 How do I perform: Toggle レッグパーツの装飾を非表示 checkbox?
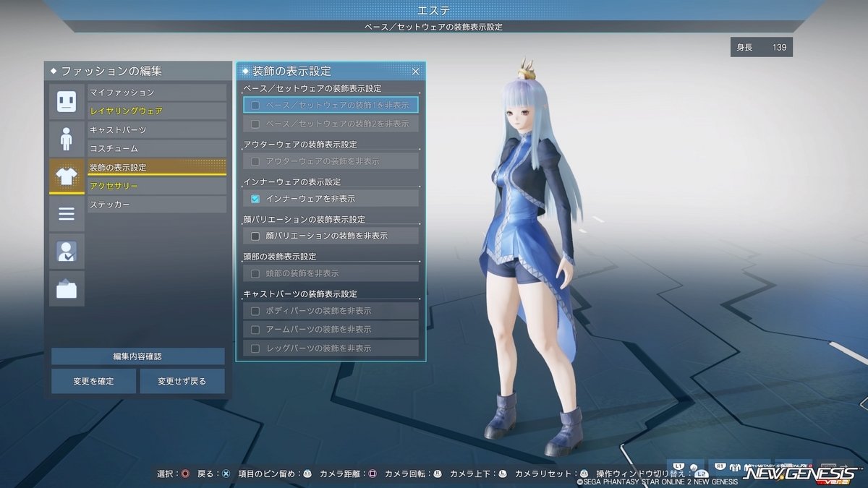[x=255, y=348]
